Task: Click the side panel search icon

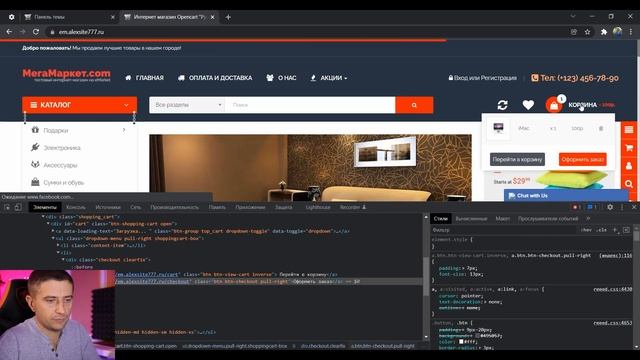Action: click(x=629, y=184)
